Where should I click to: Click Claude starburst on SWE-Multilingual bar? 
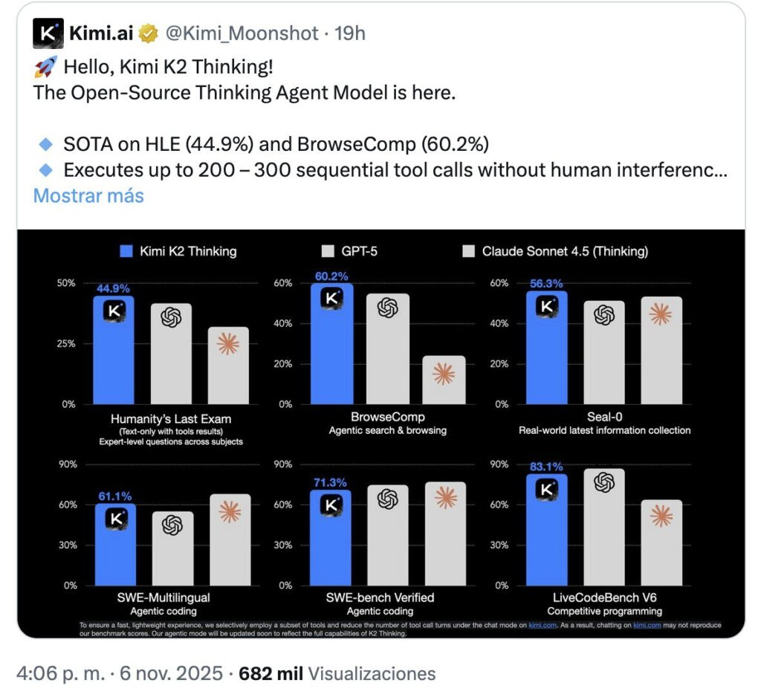(x=230, y=511)
